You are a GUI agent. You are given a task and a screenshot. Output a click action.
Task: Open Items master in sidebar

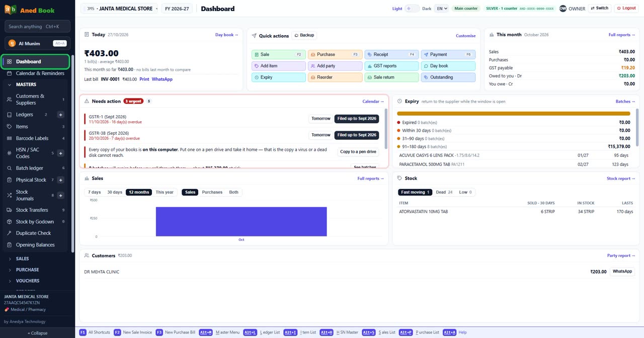point(35,126)
